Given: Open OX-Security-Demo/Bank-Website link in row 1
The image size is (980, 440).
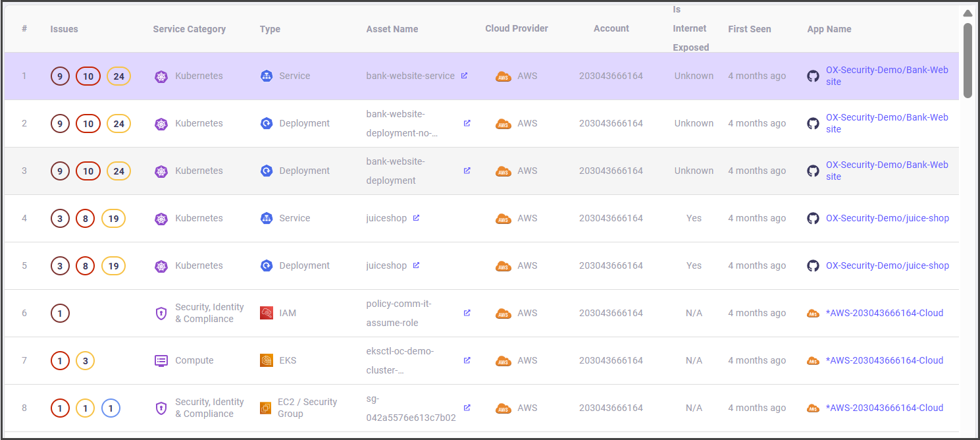Looking at the screenshot, I should (x=887, y=76).
